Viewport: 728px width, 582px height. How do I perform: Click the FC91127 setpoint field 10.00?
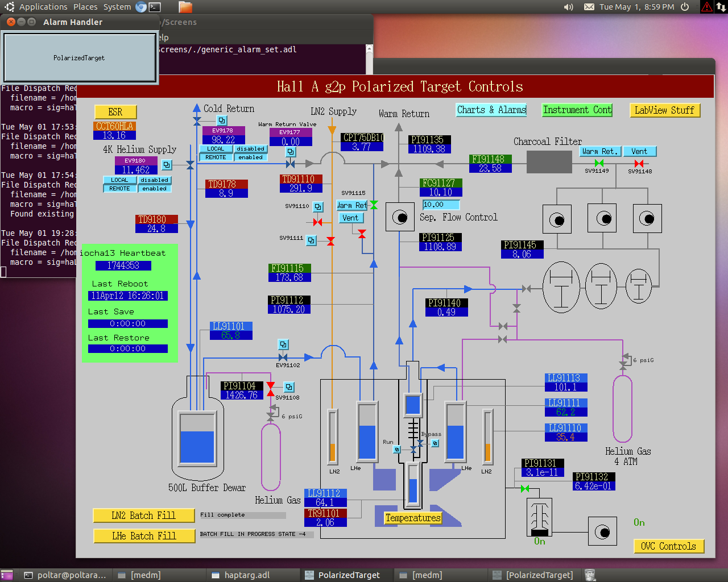[441, 205]
